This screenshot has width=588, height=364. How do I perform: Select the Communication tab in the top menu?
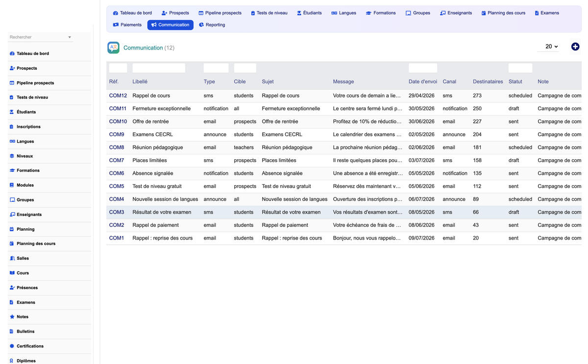point(170,25)
